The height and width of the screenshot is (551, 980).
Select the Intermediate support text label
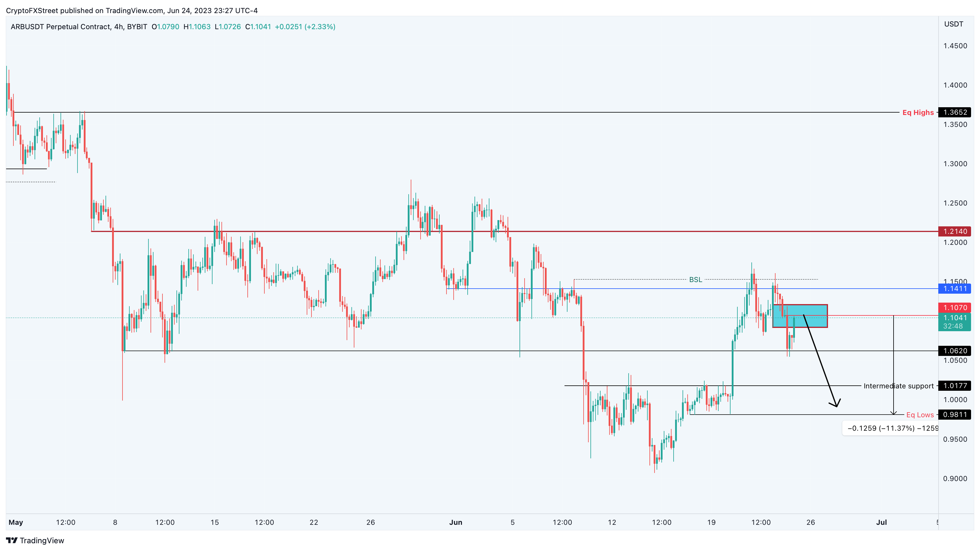point(899,386)
